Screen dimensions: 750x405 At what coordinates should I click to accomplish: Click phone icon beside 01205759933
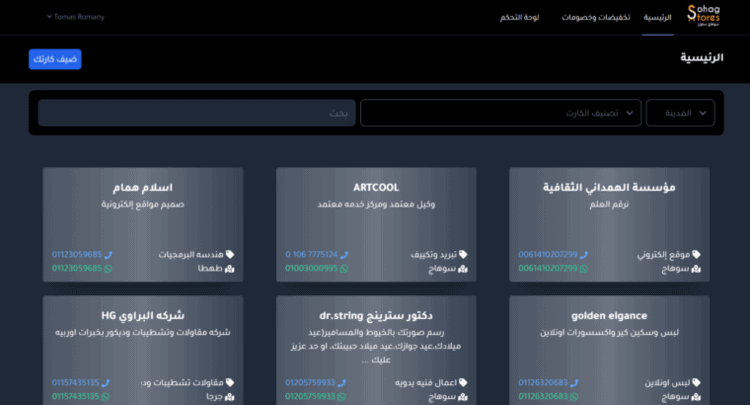pos(342,383)
